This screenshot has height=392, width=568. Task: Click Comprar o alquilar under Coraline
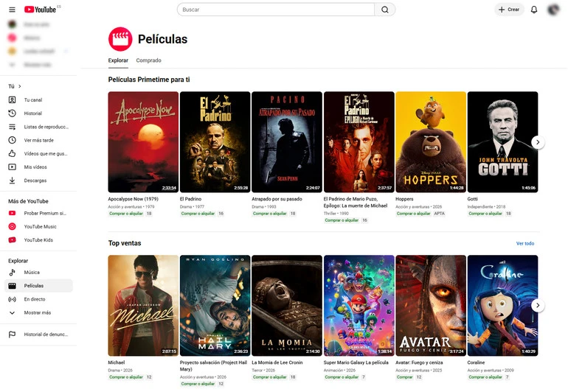(485, 377)
